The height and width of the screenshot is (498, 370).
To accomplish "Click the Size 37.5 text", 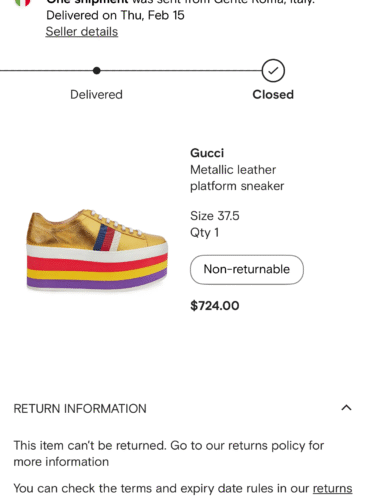I will click(x=215, y=216).
